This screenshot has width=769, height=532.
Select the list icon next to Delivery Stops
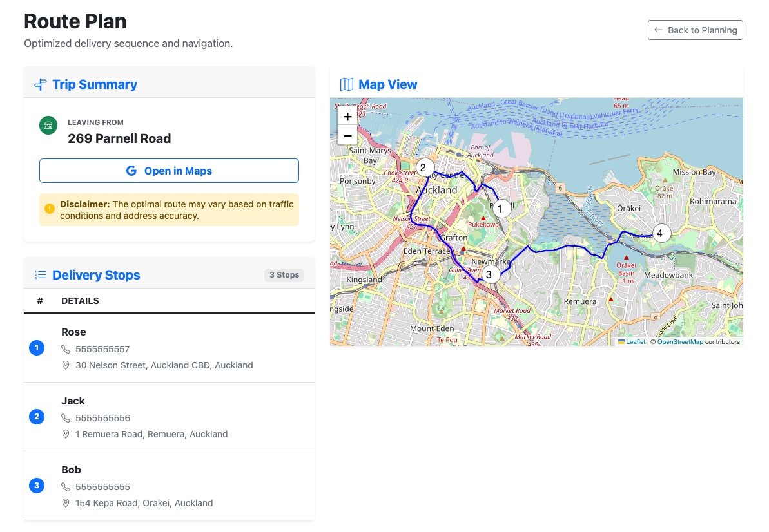point(40,275)
